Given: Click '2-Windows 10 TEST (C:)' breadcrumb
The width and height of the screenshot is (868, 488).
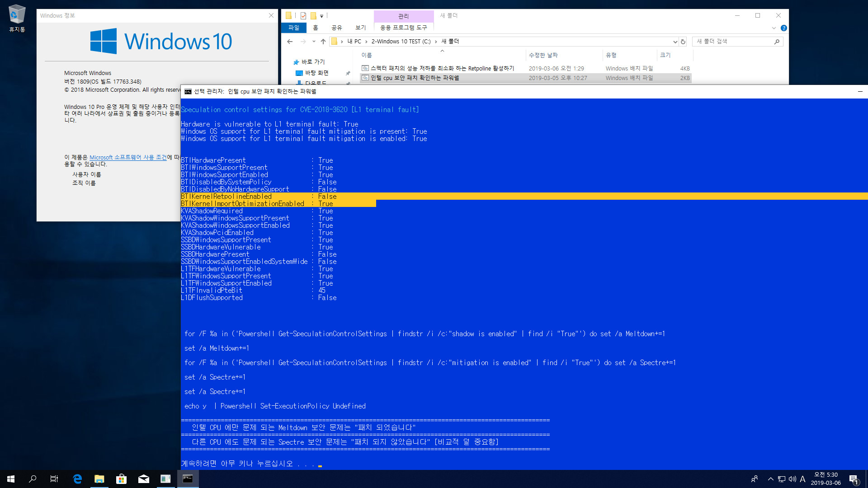Looking at the screenshot, I should [x=401, y=42].
